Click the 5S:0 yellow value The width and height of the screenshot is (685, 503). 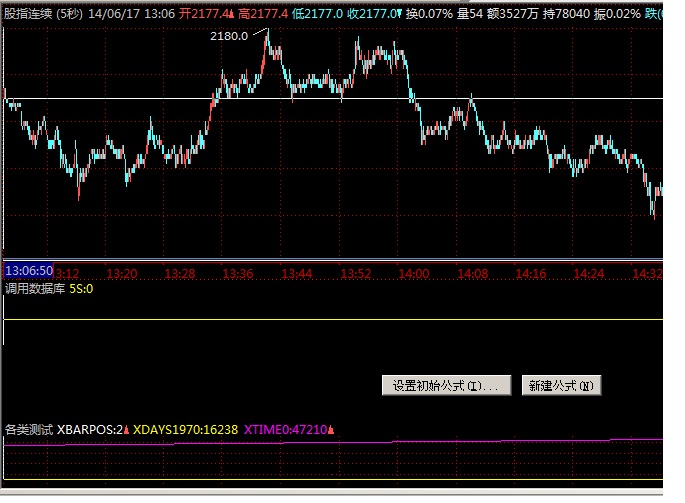tap(81, 289)
